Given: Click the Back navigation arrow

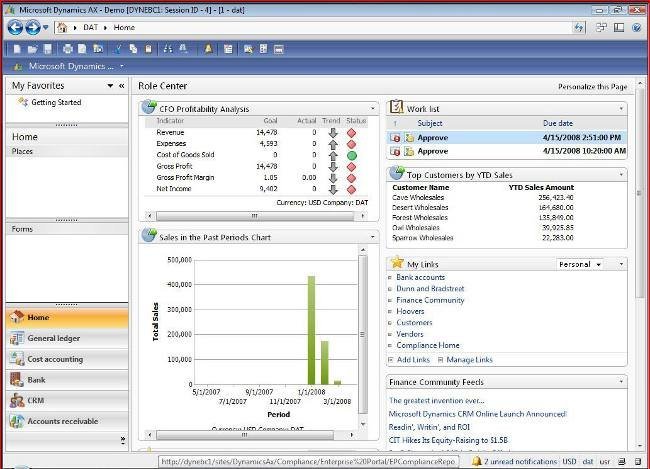Looking at the screenshot, I should [x=15, y=28].
